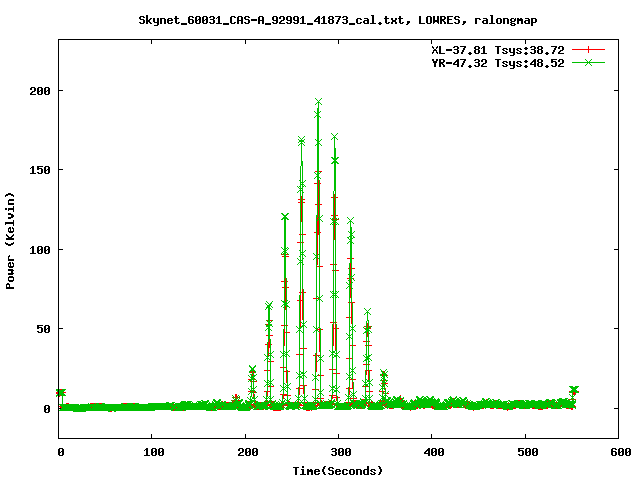Click the 50 tick label on the y-axis
The height and width of the screenshot is (480, 640).
(43, 329)
